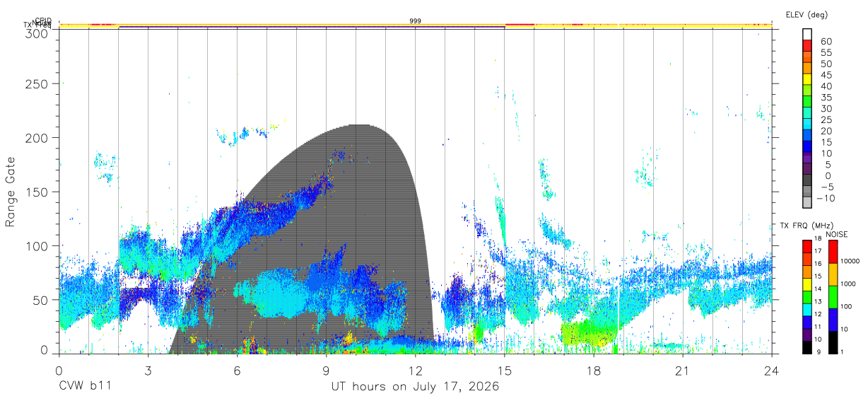Select the white top swatch of the ELEV colorbar
The height and width of the screenshot is (401, 868).
pyautogui.click(x=808, y=35)
